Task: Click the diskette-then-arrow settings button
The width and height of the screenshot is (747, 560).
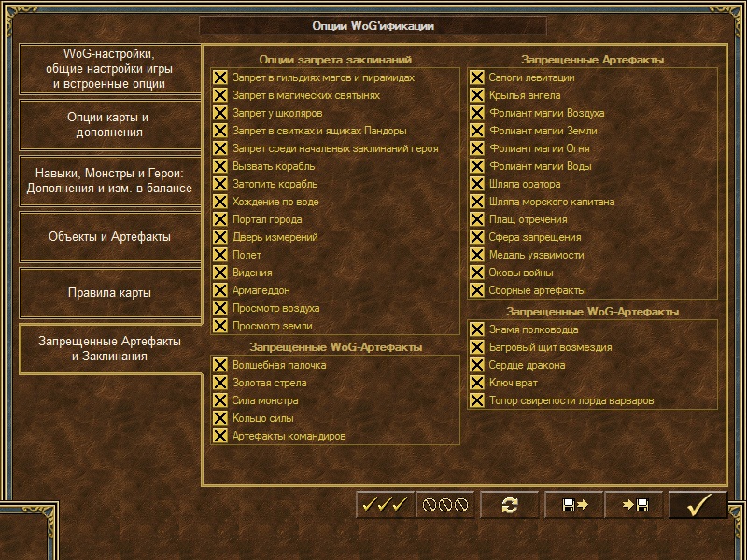Action: (573, 505)
